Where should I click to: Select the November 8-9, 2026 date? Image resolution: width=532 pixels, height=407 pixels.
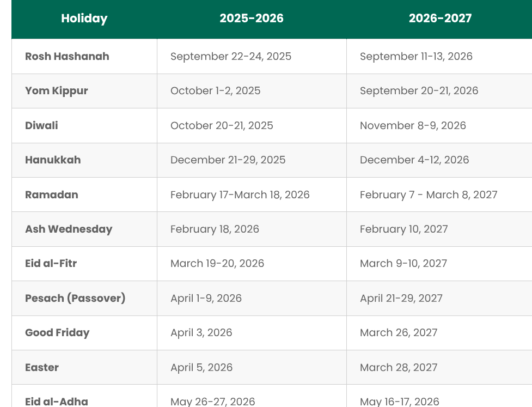pyautogui.click(x=413, y=126)
